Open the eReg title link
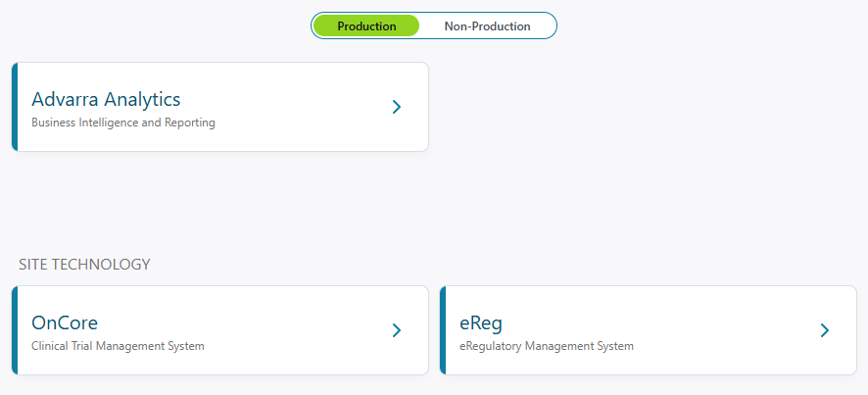Screen dimensions: 868x395 [481, 322]
